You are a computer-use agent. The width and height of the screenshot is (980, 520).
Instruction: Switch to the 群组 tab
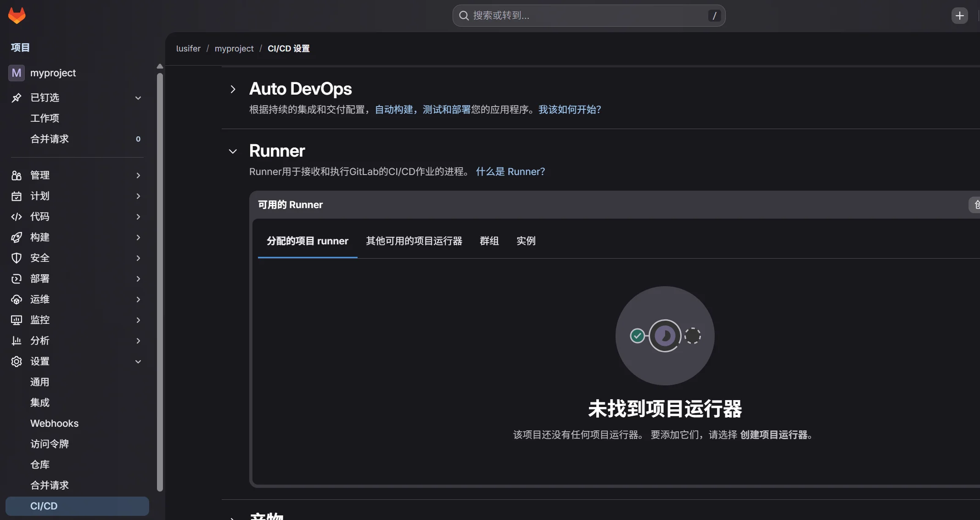coord(489,241)
